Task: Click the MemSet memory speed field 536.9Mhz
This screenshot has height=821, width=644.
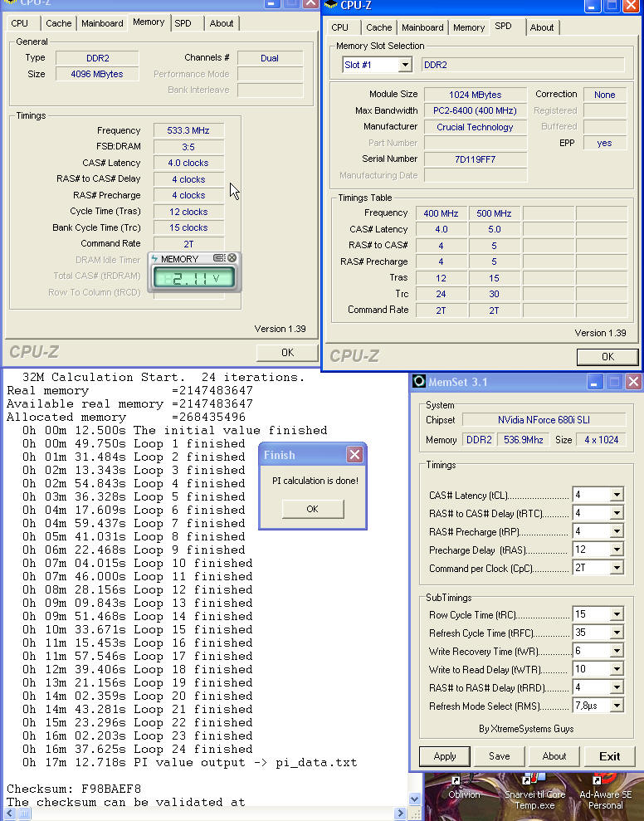Action: (x=523, y=440)
